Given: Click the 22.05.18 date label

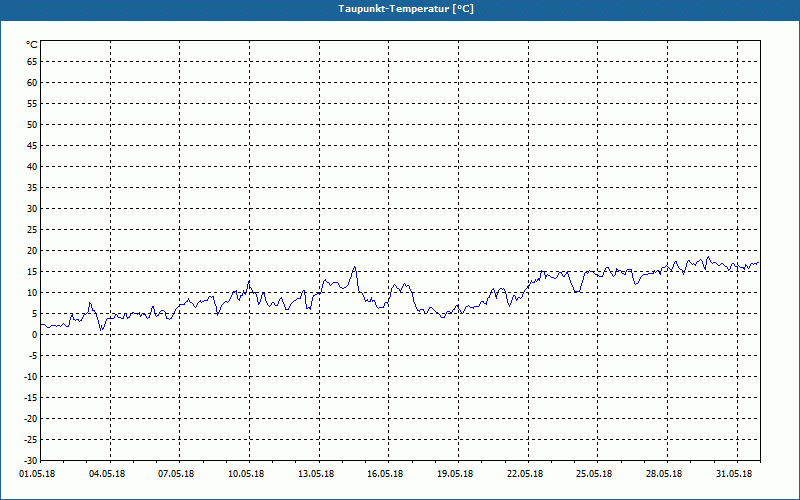Looking at the screenshot, I should click(525, 474).
